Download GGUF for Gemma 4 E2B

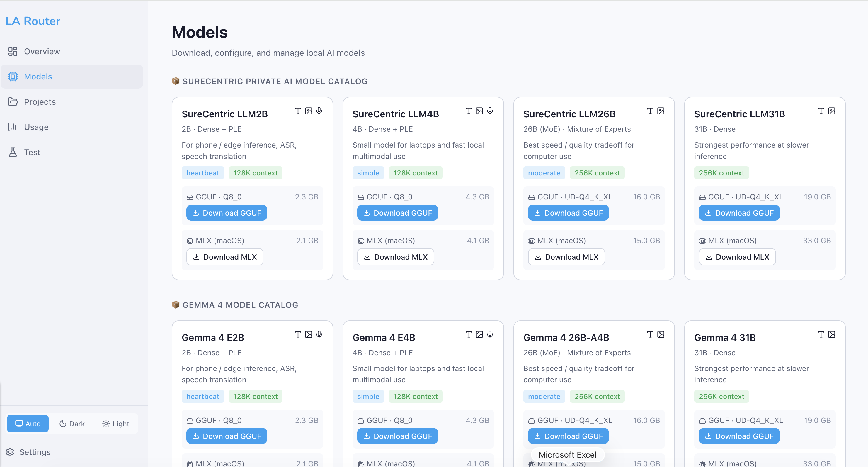[x=227, y=436]
